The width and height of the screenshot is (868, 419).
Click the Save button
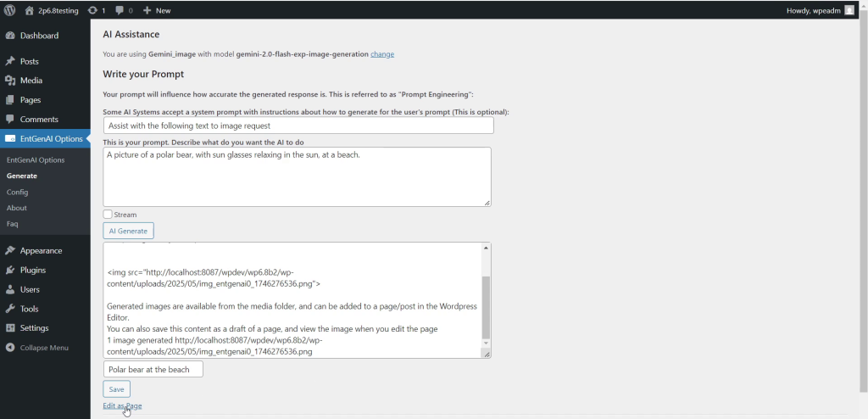coord(117,389)
